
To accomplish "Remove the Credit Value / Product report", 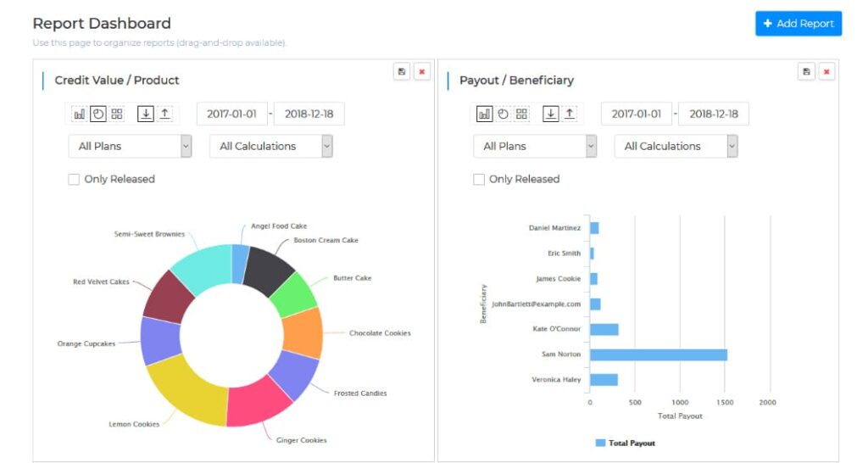I will 421,72.
